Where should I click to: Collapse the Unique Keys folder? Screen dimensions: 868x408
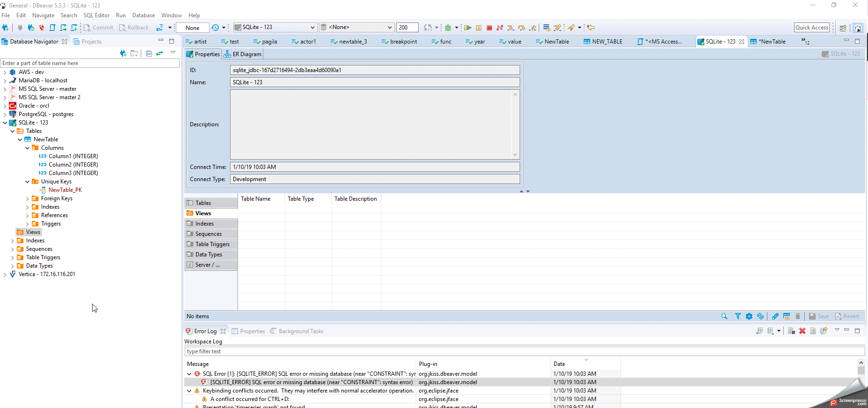click(x=27, y=182)
